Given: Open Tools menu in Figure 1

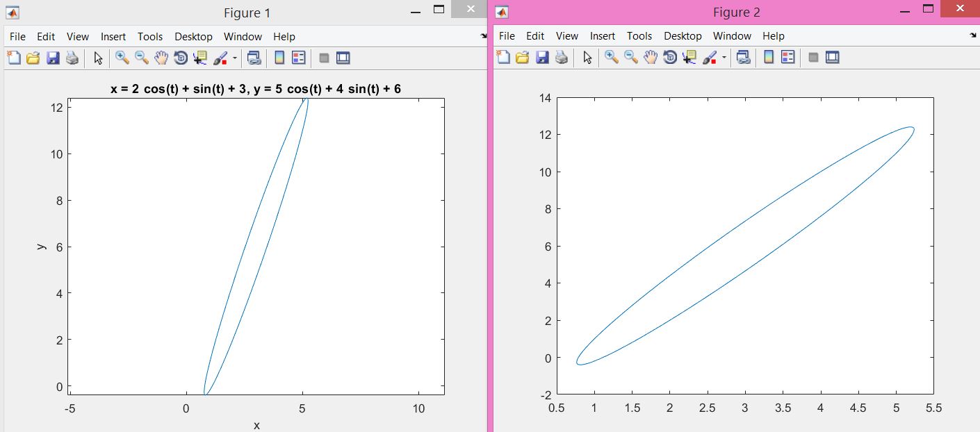Looking at the screenshot, I should (150, 36).
